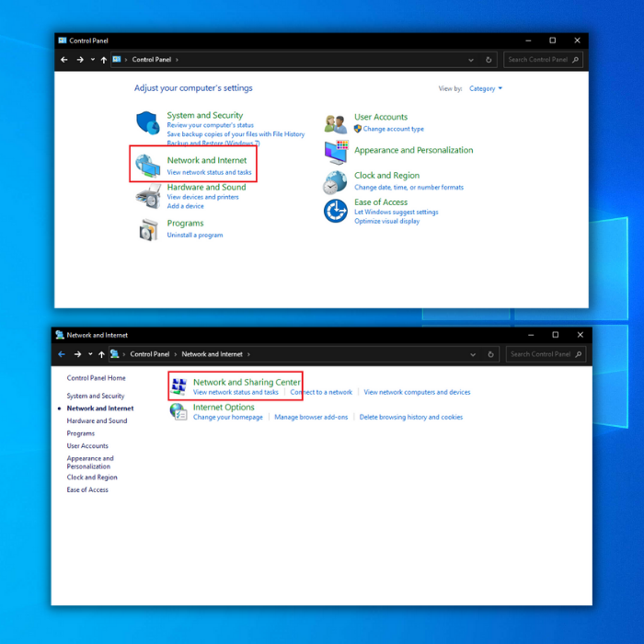The height and width of the screenshot is (644, 644).
Task: Click Review your computer's status link
Action: [x=211, y=125]
